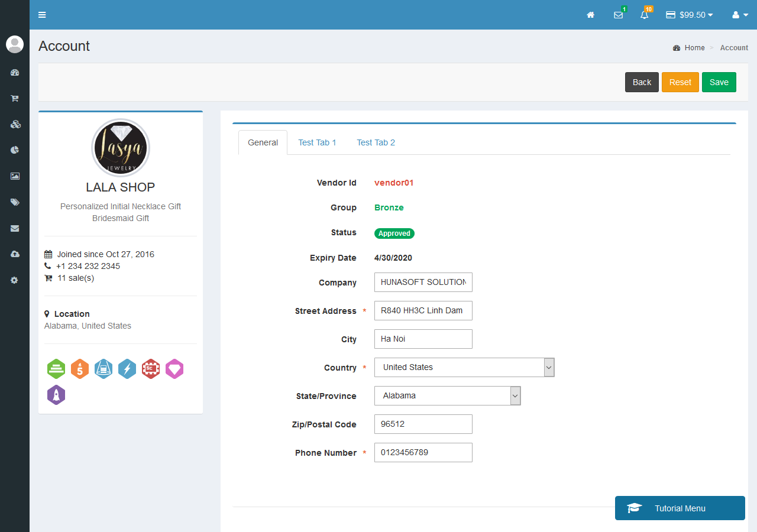The width and height of the screenshot is (757, 532).
Task: Open the $99.50 balance dropdown
Action: [x=689, y=14]
